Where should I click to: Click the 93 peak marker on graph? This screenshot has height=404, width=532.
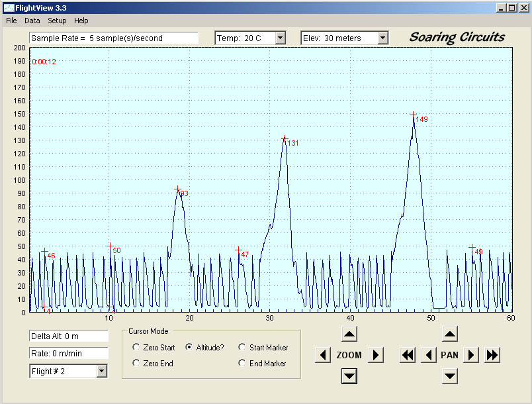177,189
